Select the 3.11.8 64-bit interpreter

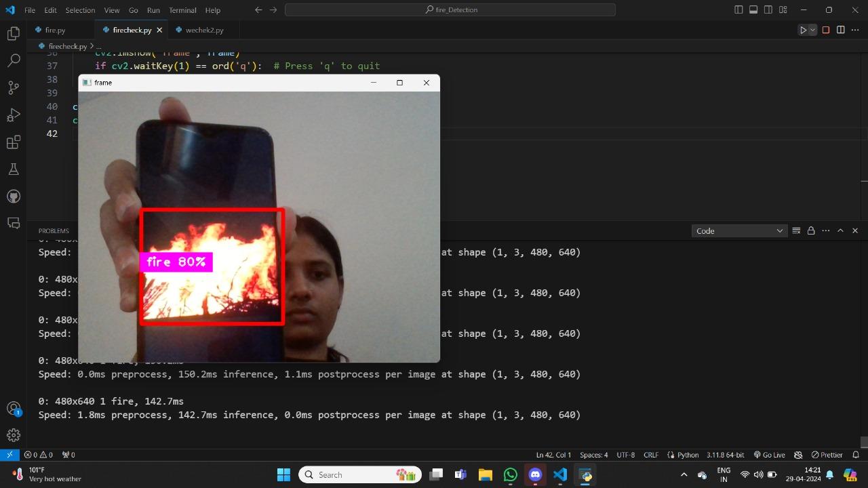coord(726,455)
